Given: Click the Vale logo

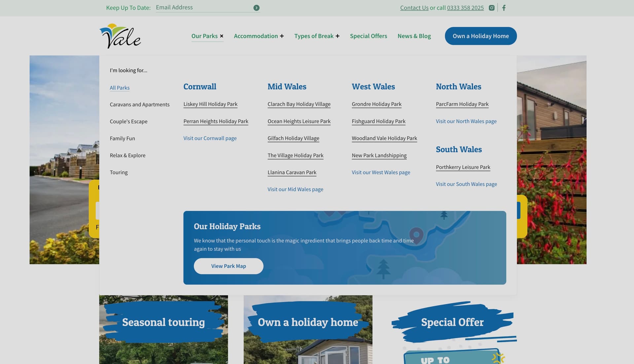Looking at the screenshot, I should pos(120,36).
